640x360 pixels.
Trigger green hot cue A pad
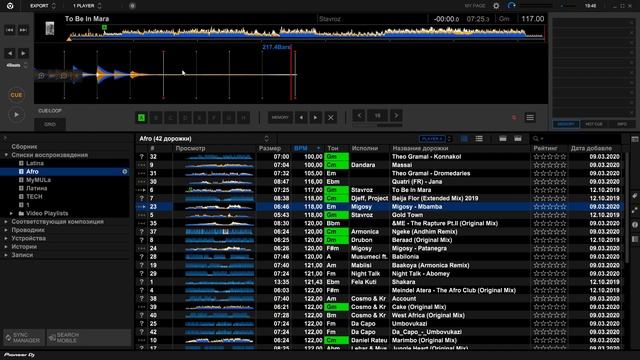coord(141,118)
